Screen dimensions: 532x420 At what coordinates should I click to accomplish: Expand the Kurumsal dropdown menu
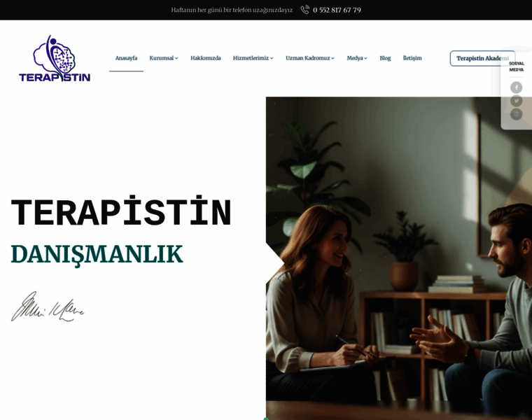[164, 58]
